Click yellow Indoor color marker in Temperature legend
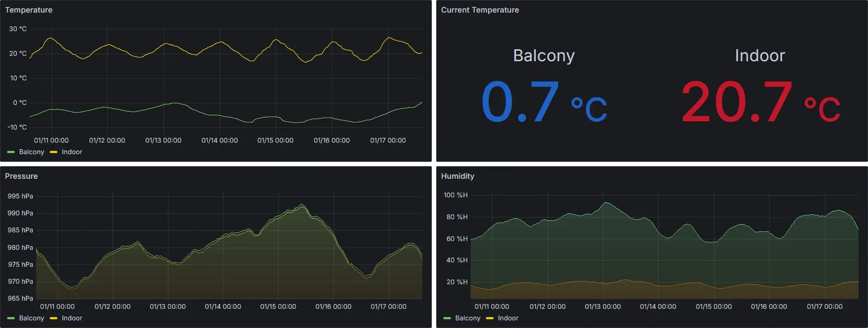 [54, 152]
